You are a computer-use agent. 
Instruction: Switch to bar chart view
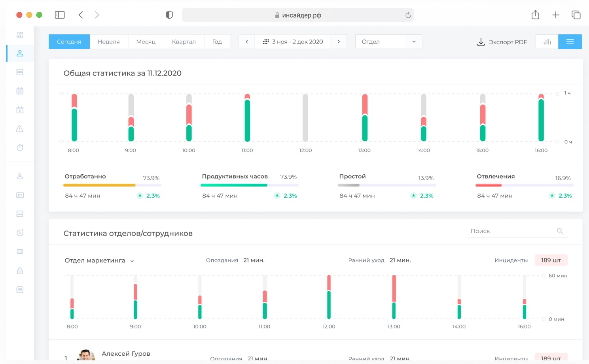click(547, 42)
